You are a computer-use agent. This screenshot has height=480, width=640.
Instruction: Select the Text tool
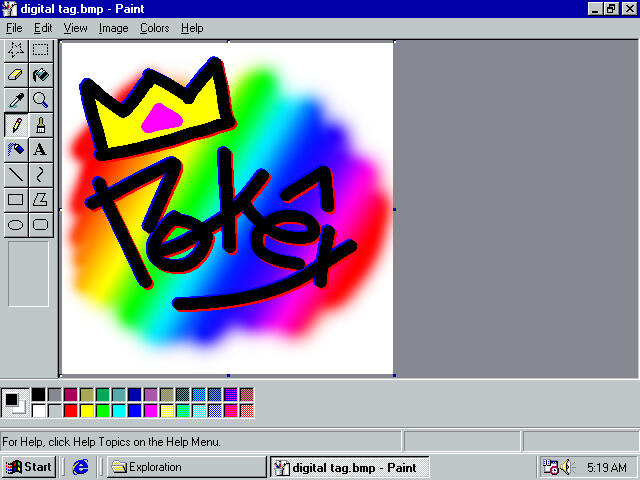(40, 149)
